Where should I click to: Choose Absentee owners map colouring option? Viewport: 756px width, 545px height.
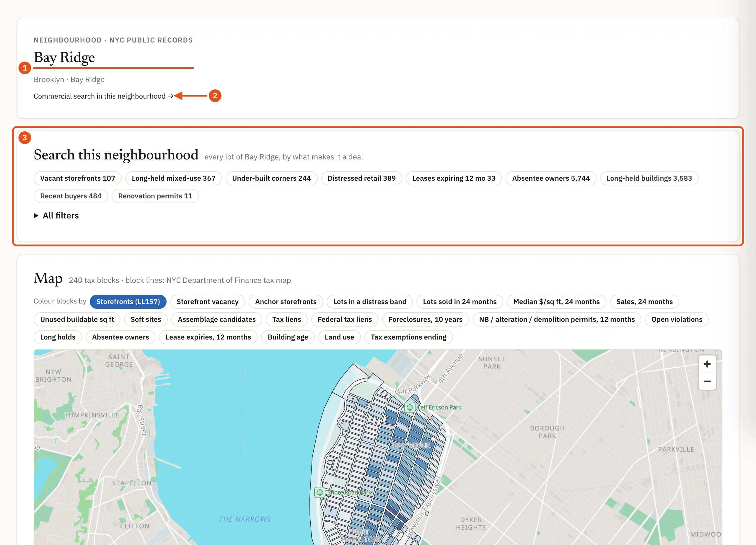[120, 337]
